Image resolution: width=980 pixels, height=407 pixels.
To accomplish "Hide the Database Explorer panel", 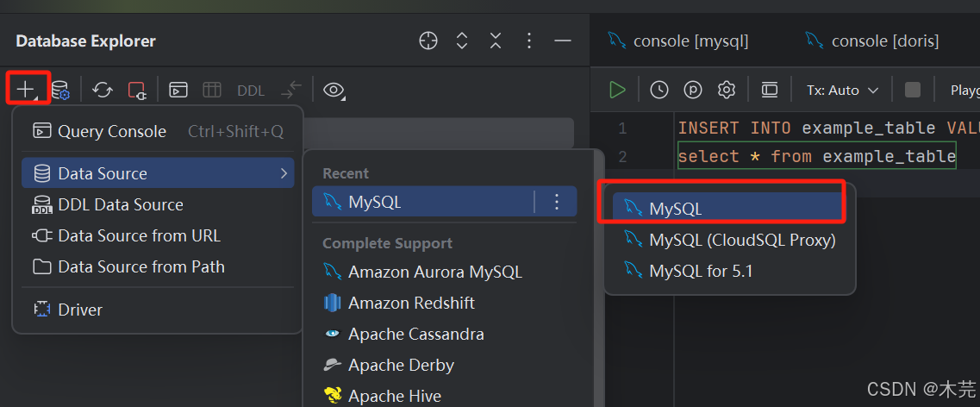I will coord(563,41).
